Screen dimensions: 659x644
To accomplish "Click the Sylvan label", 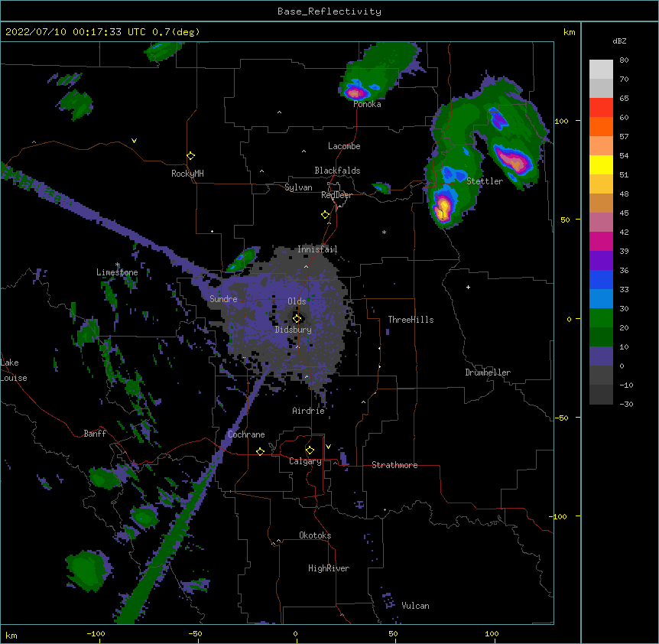I will [298, 187].
